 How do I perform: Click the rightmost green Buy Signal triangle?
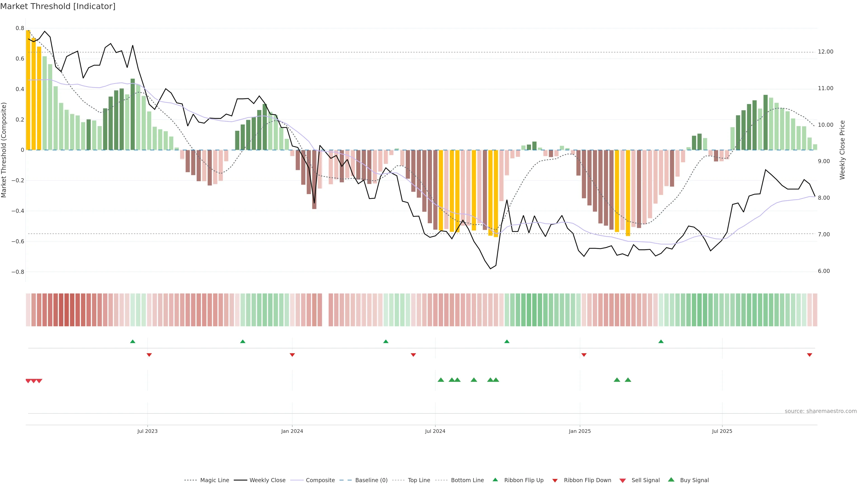pos(628,380)
